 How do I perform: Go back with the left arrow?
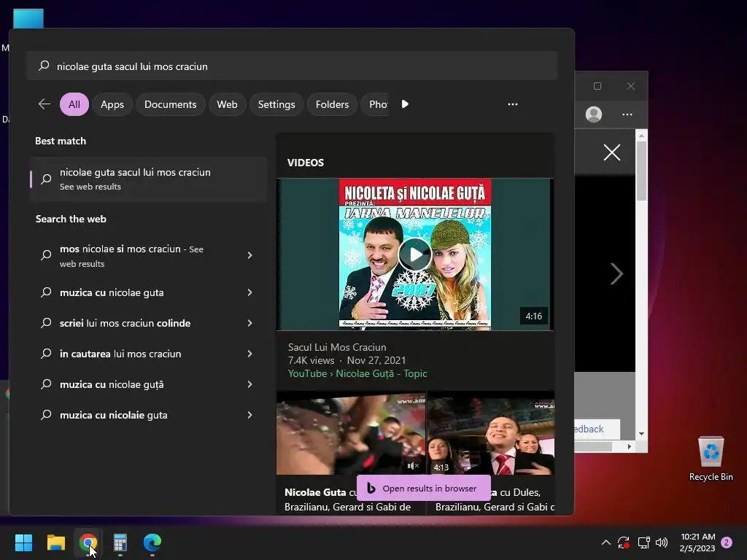click(x=44, y=104)
